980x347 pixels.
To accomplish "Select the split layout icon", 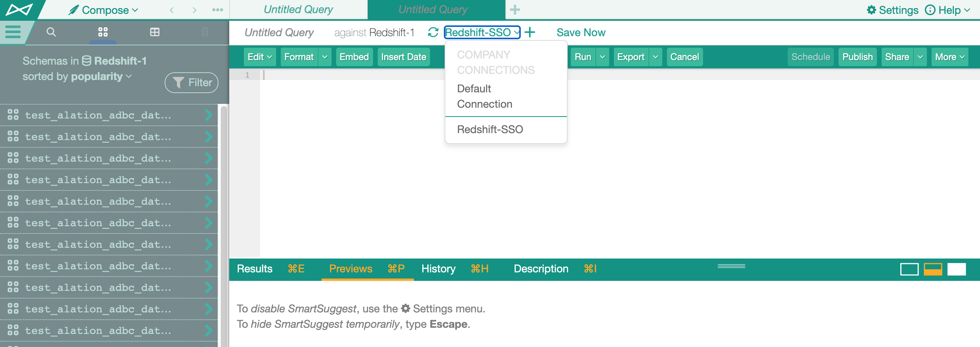I will [933, 269].
